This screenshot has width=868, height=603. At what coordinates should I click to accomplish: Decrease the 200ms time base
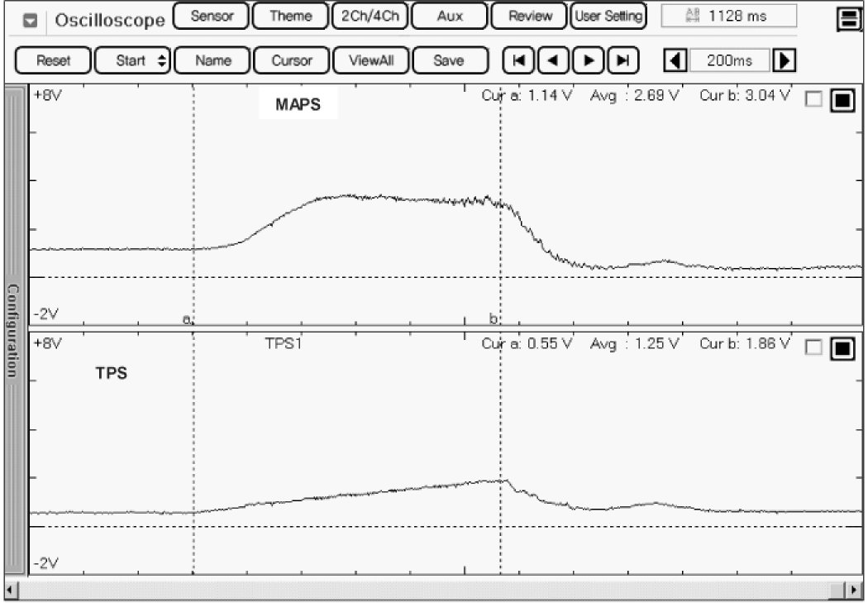(677, 60)
